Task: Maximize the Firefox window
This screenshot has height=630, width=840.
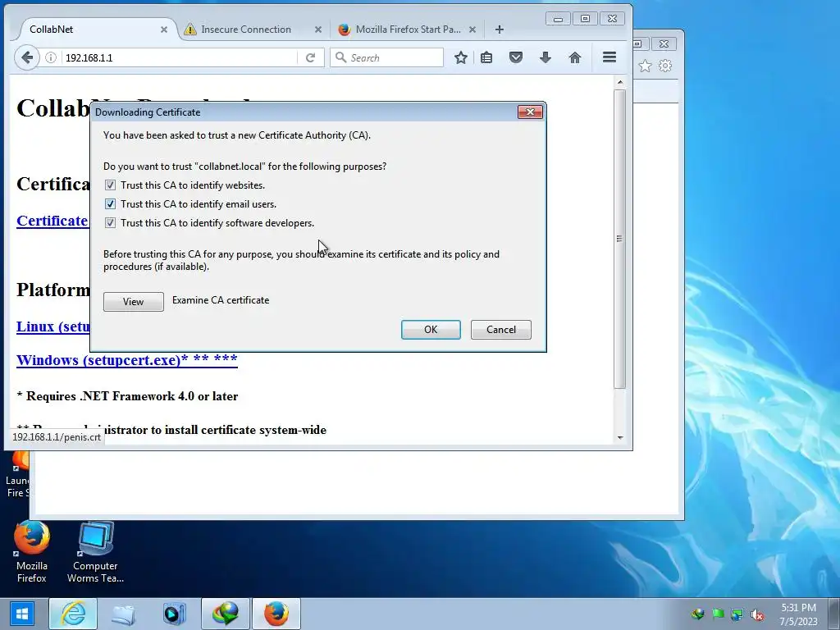Action: (x=585, y=19)
